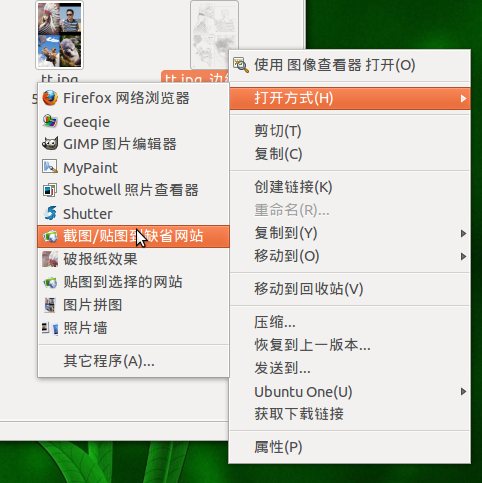This screenshot has height=483, width=482.
Task: Click the Geeqie application icon
Action: (50, 121)
